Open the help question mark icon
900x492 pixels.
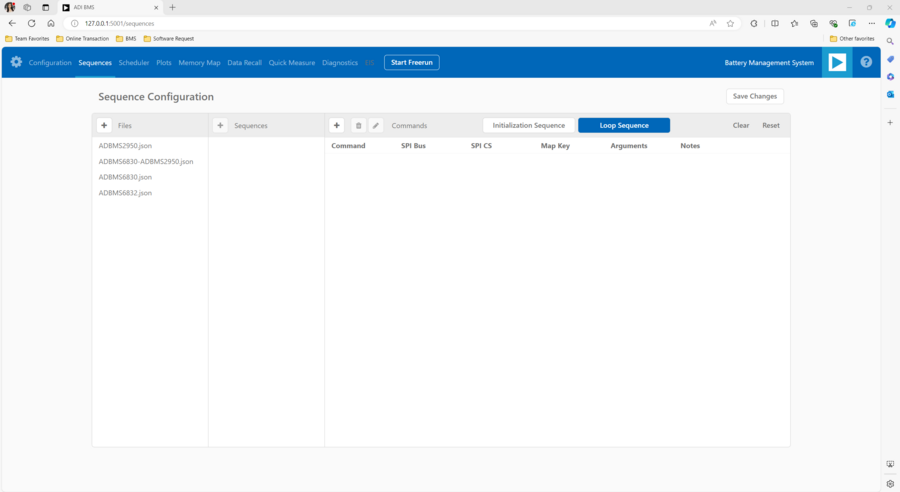[866, 62]
